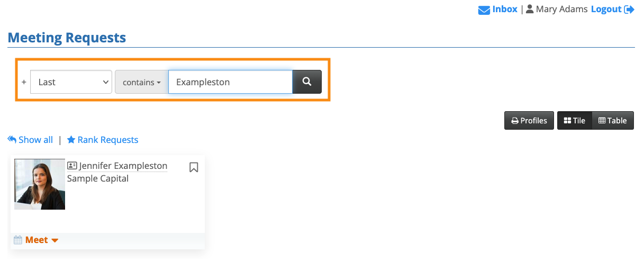Screen dimensions: 644x270
Task: Switch to Table view
Action: [612, 121]
